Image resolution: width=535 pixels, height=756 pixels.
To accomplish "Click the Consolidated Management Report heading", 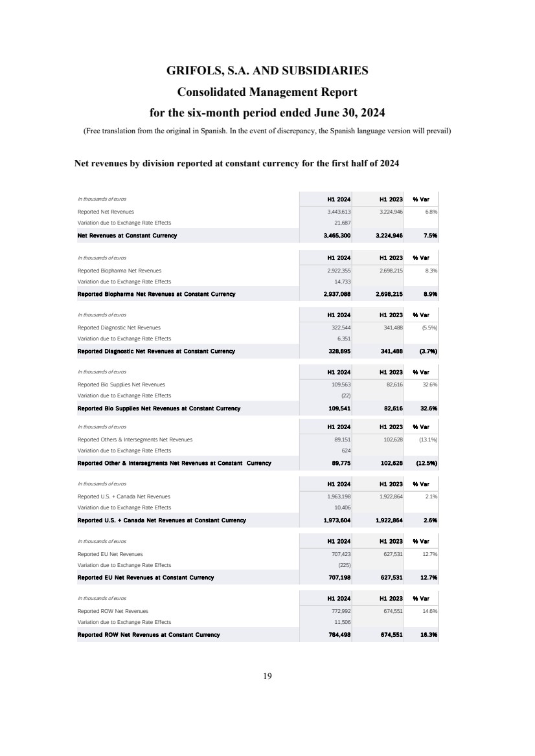I will coord(267,91).
